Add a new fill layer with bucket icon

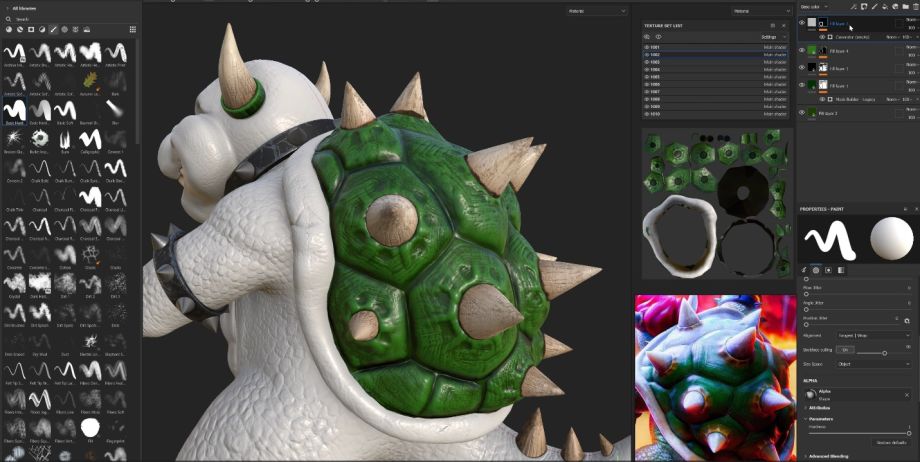click(885, 6)
